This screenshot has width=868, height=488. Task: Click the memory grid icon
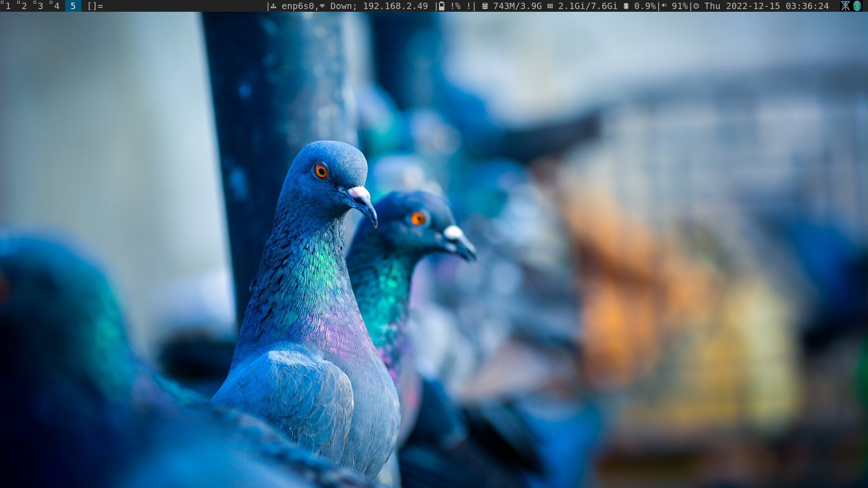click(x=550, y=6)
